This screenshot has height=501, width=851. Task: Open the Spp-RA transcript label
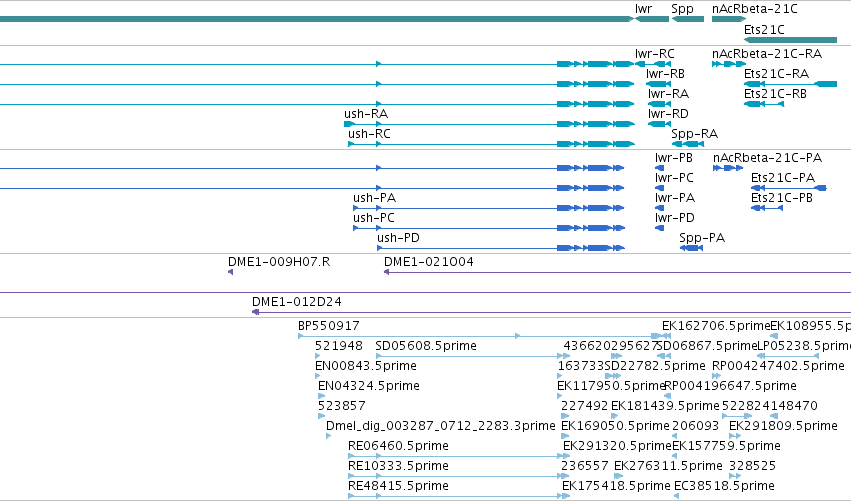(x=695, y=134)
